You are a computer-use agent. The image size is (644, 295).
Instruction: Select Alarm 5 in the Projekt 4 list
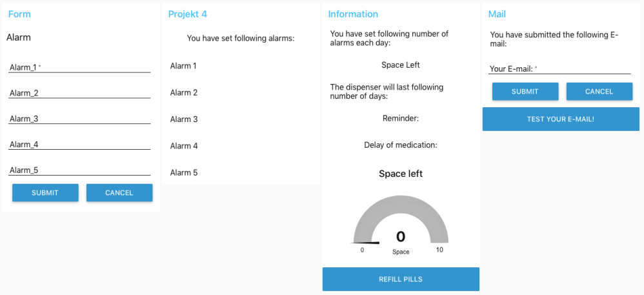pyautogui.click(x=184, y=173)
